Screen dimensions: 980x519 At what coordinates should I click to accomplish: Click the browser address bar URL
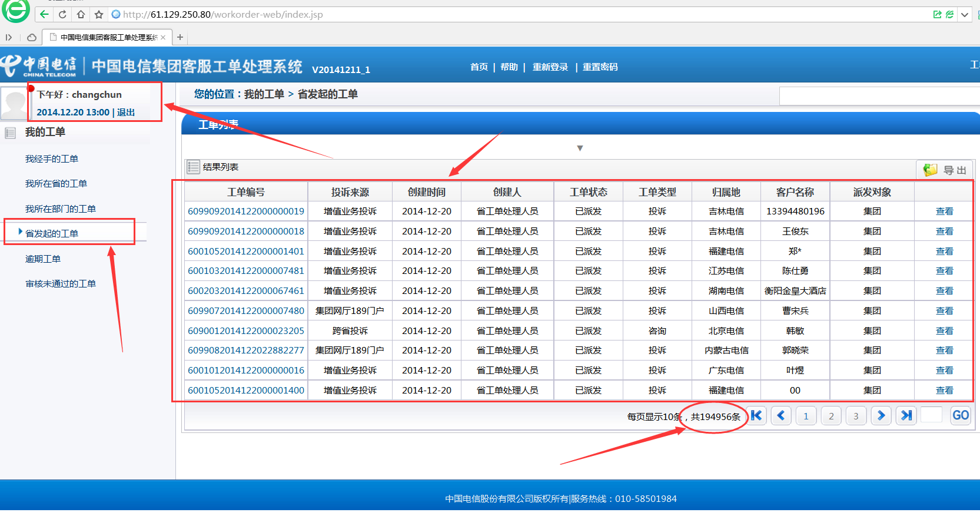223,14
